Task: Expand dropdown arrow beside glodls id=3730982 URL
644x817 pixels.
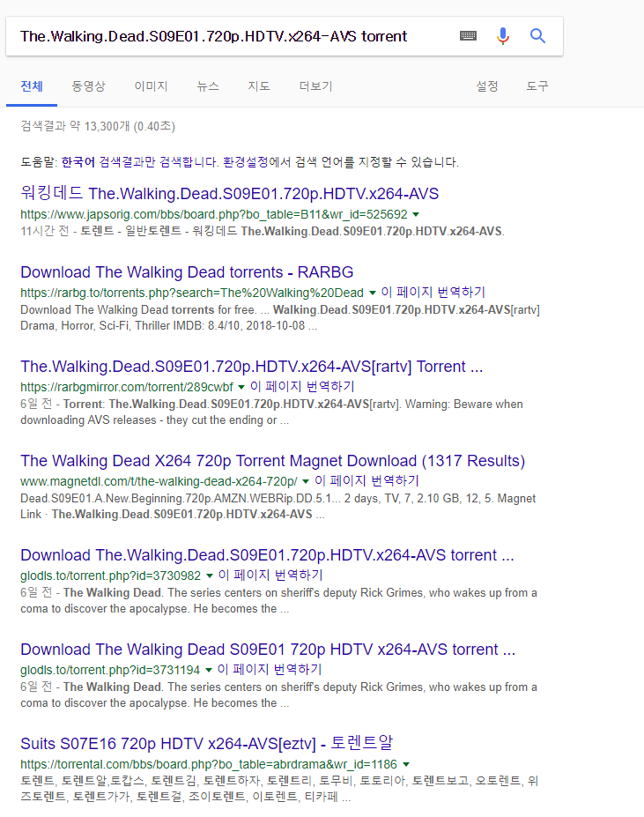Action: [x=210, y=576]
